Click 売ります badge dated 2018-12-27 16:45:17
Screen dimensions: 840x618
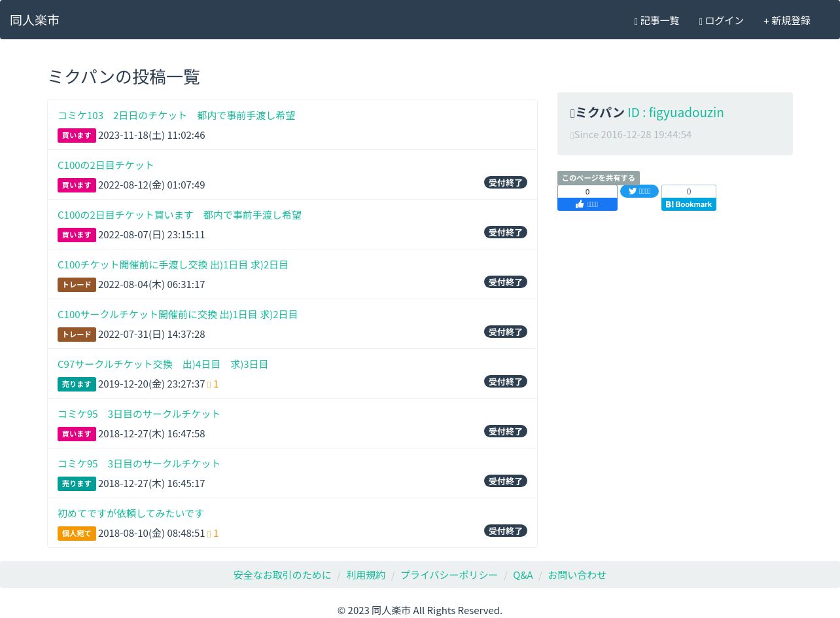77,484
